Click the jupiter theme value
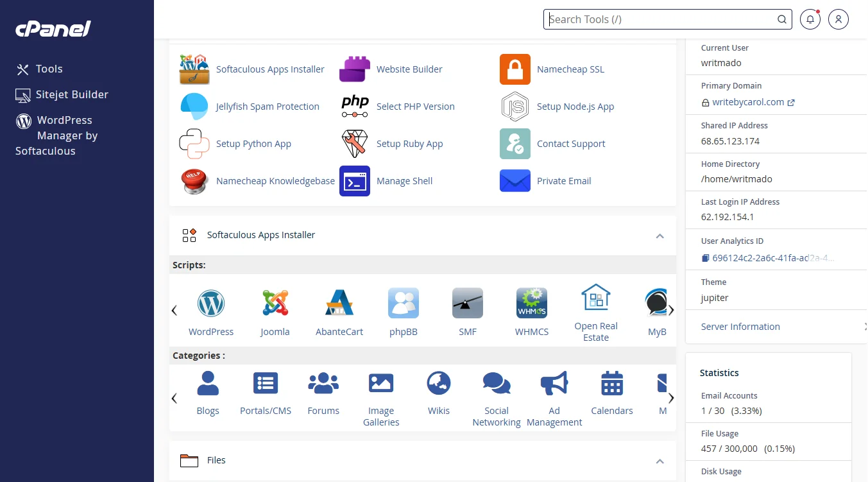The height and width of the screenshot is (482, 868). point(715,298)
